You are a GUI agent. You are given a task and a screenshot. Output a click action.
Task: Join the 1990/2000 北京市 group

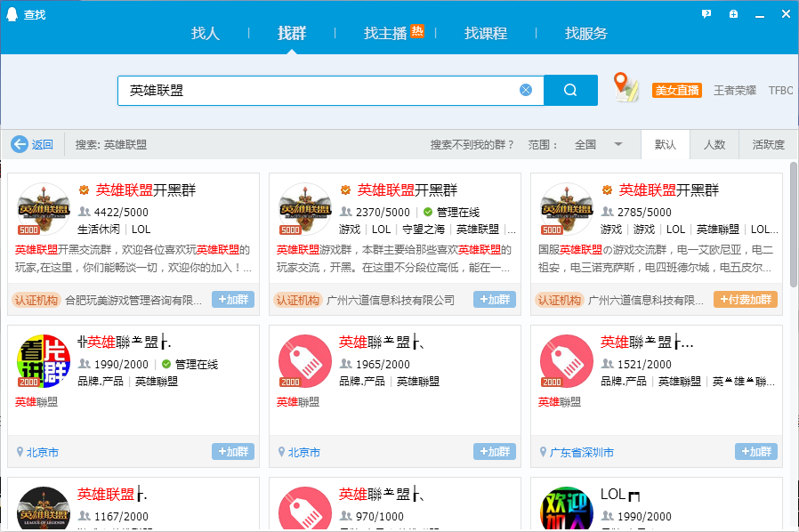(233, 451)
